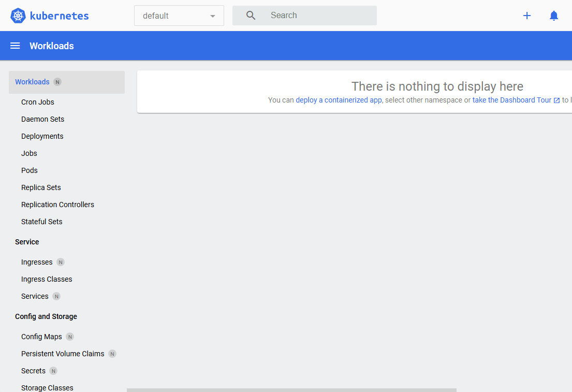The height and width of the screenshot is (392, 572).
Task: Click the 'There is nothing to display here' heading
Action: coord(437,86)
